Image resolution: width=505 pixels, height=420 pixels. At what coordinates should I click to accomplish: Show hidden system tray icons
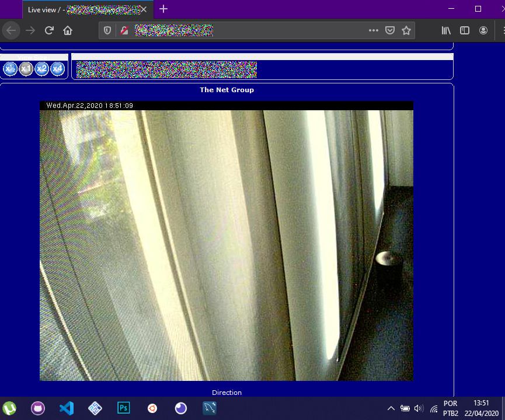click(x=391, y=408)
